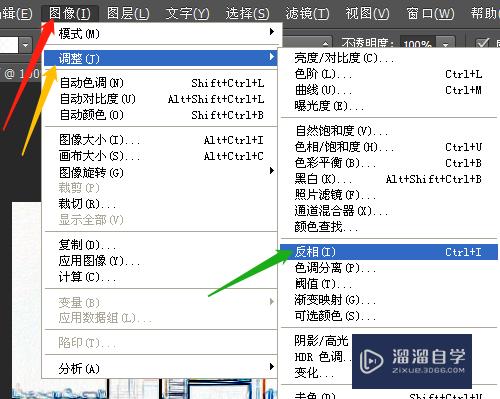Open the 选择(S) menu
Viewport: 500px width, 399px height.
point(247,14)
